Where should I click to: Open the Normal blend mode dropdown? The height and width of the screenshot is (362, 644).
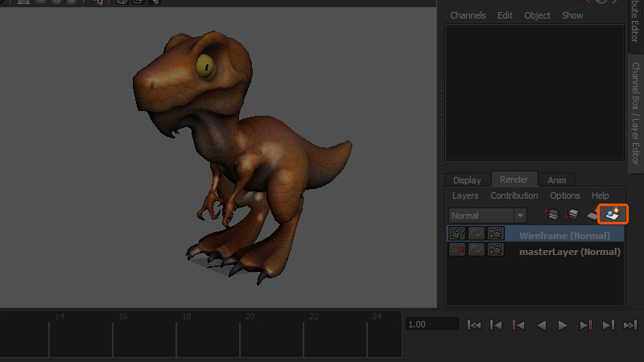(488, 216)
